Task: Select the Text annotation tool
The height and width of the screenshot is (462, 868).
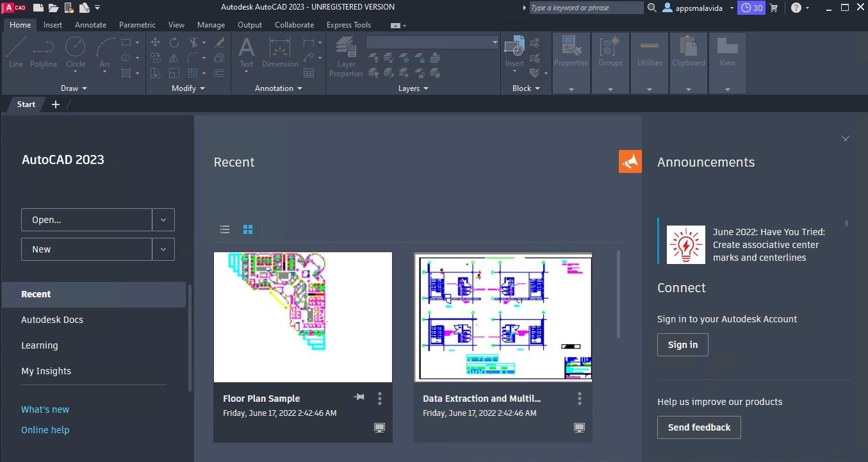Action: (247, 52)
